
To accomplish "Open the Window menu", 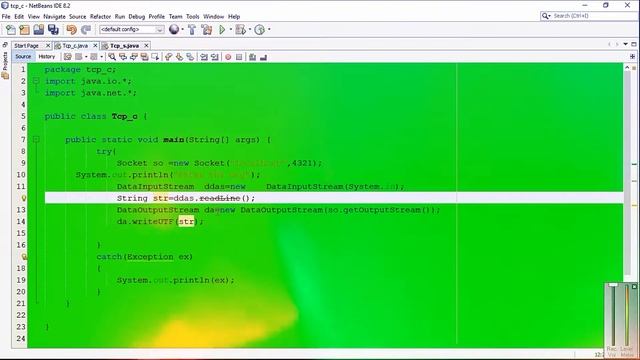I will click(213, 17).
